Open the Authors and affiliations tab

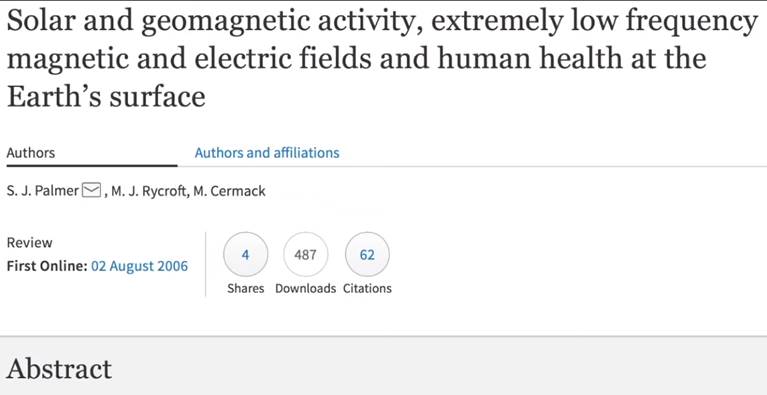pyautogui.click(x=267, y=153)
